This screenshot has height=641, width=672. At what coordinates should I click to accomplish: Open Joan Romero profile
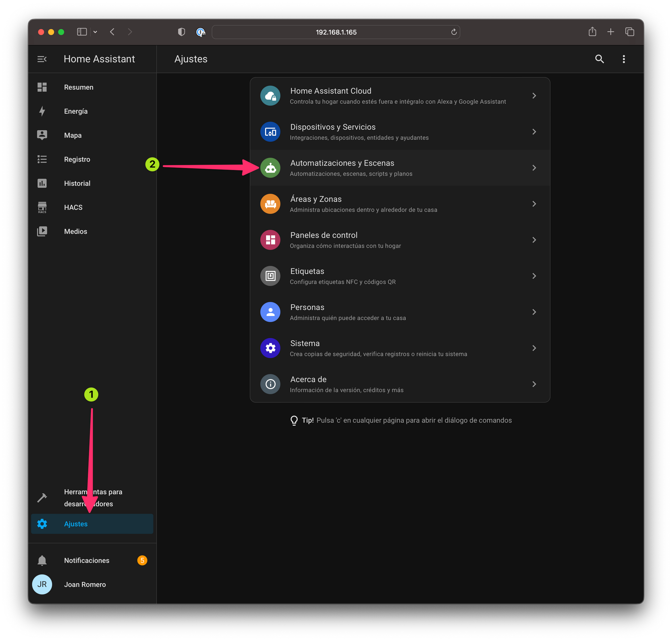click(92, 584)
